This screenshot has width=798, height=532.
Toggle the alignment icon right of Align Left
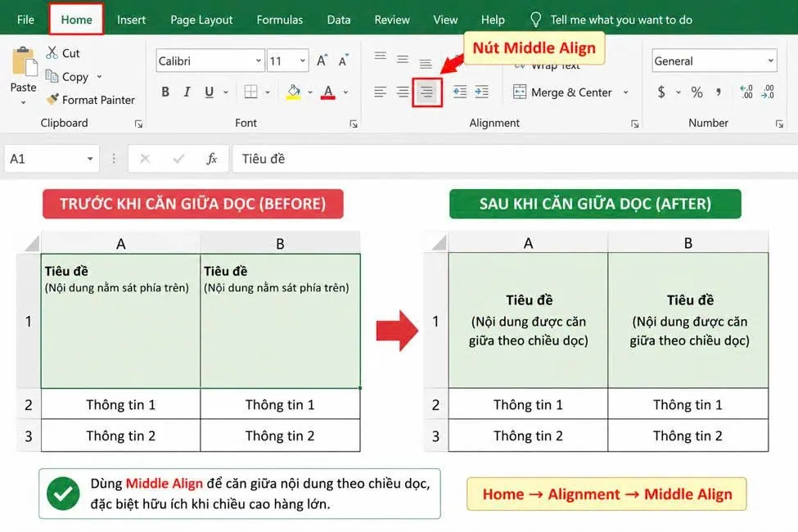(403, 92)
